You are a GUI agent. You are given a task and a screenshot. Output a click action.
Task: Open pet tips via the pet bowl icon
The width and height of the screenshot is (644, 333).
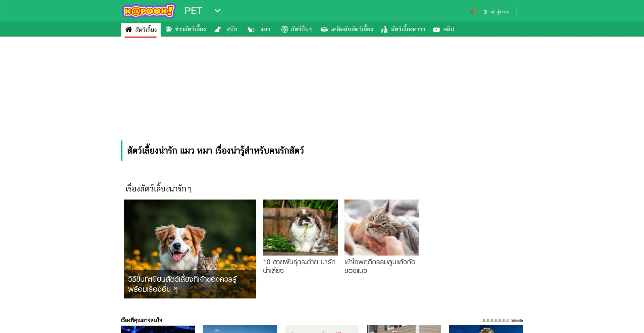coord(324,29)
